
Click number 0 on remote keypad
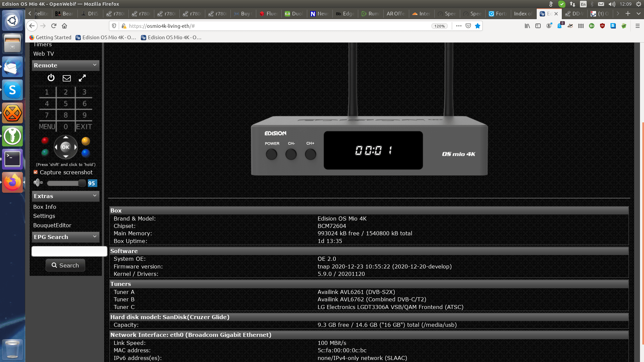tap(66, 127)
